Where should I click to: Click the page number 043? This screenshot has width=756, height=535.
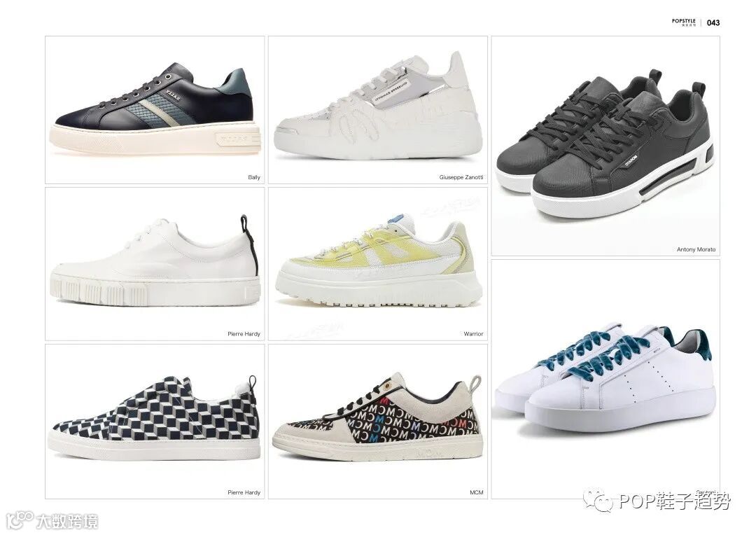click(x=713, y=22)
